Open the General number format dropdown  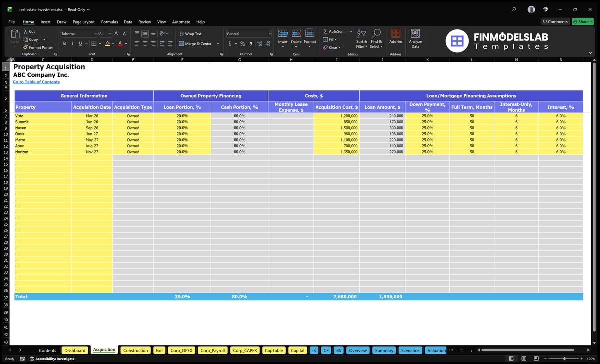coord(269,34)
